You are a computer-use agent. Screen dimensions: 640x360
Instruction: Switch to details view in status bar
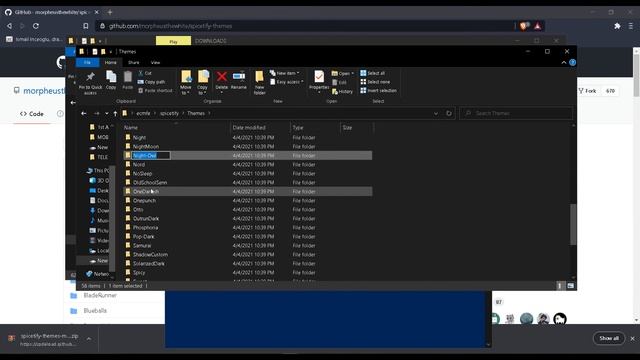click(x=560, y=286)
